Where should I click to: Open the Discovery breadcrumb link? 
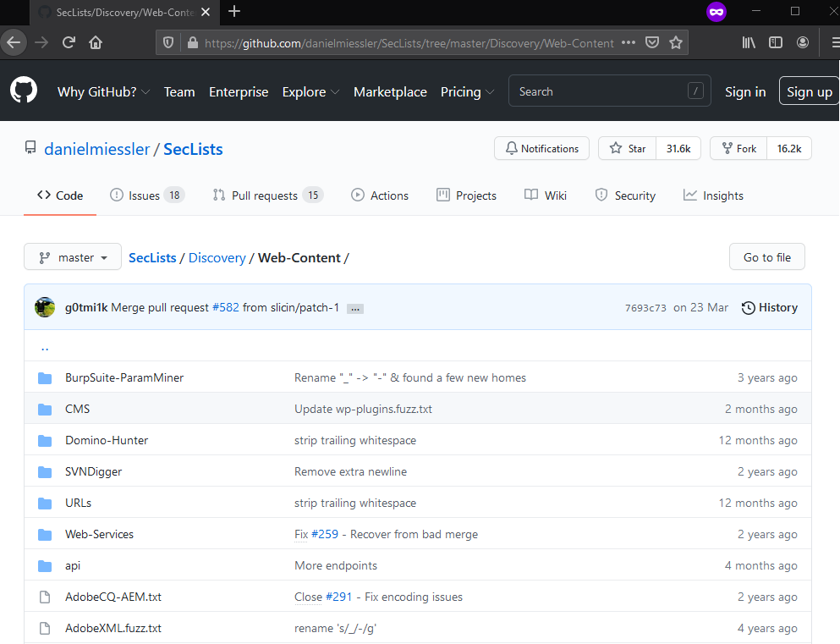point(217,258)
